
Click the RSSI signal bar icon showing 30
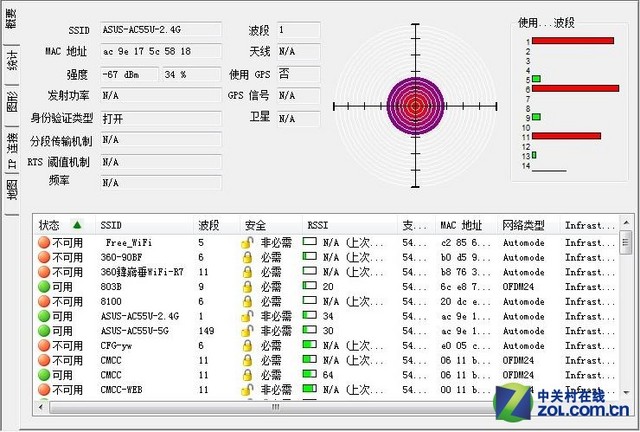tap(309, 330)
